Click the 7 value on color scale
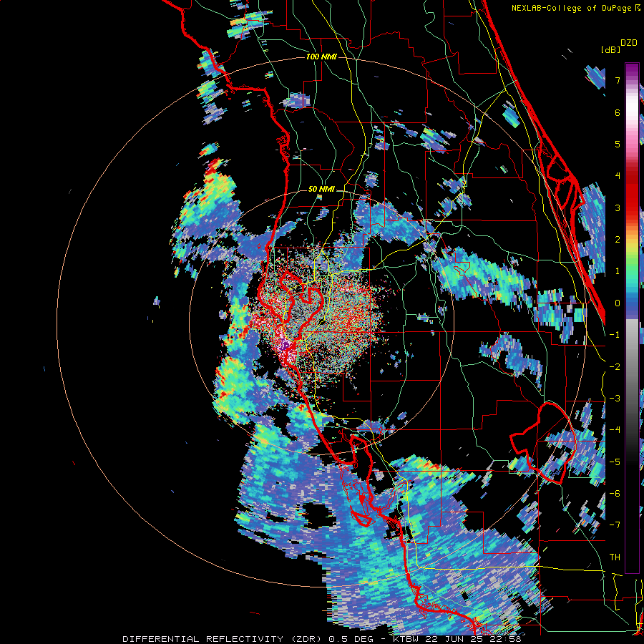The height and width of the screenshot is (644, 644). (618, 80)
